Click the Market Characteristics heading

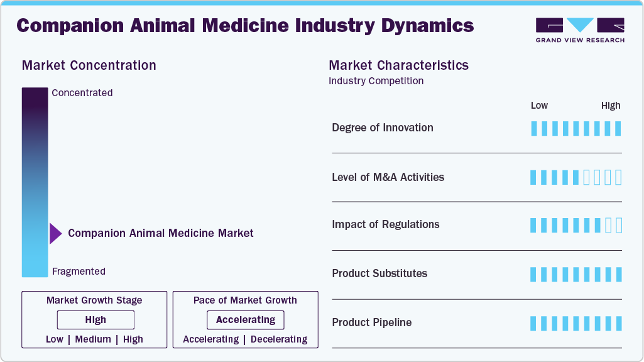398,65
